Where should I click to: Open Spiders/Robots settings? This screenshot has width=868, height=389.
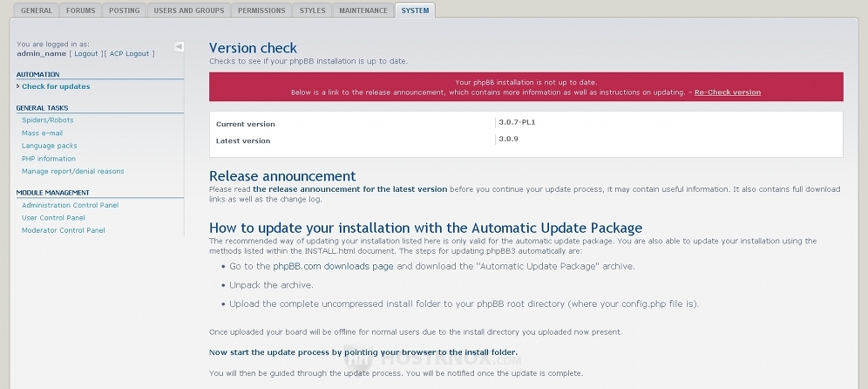tap(48, 120)
